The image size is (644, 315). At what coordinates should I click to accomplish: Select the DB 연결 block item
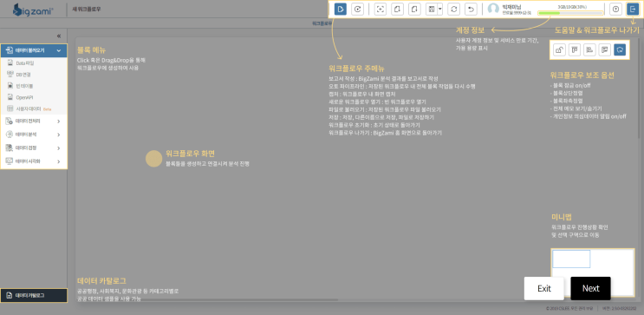pos(34,75)
